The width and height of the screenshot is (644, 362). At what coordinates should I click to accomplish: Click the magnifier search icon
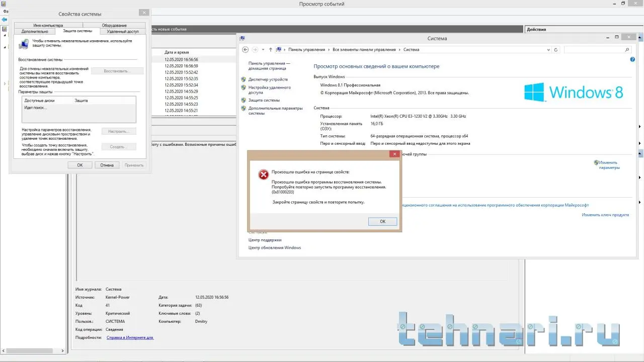coord(627,50)
